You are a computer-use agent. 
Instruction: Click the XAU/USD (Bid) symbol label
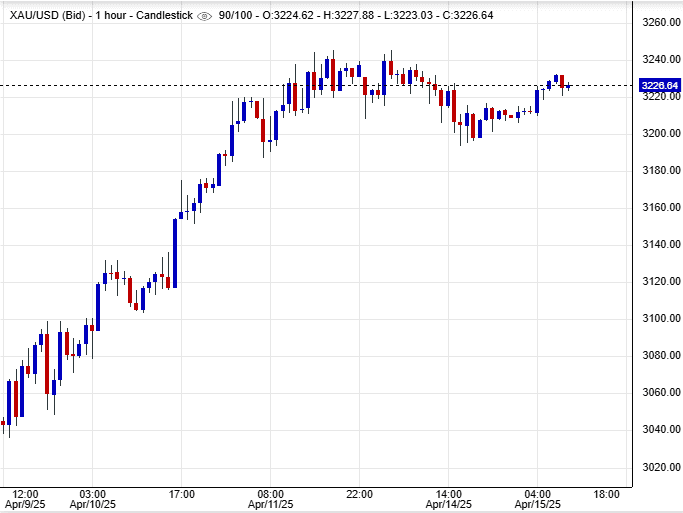pos(46,16)
